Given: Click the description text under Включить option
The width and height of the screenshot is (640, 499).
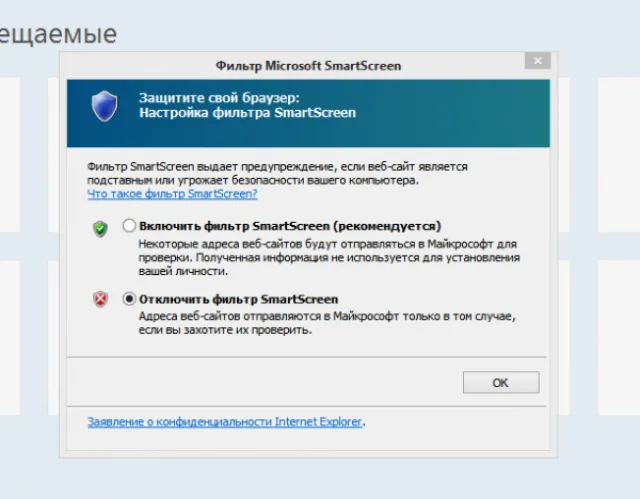Looking at the screenshot, I should click(x=329, y=257).
